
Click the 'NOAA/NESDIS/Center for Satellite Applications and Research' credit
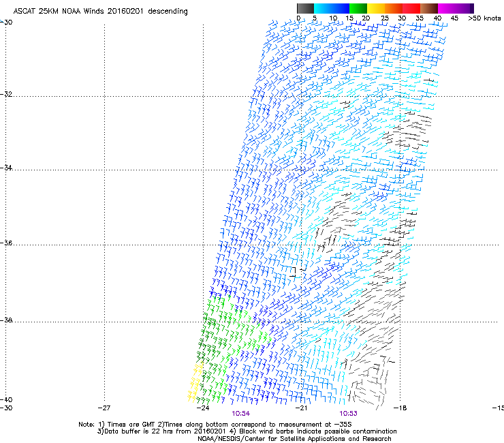294,439
